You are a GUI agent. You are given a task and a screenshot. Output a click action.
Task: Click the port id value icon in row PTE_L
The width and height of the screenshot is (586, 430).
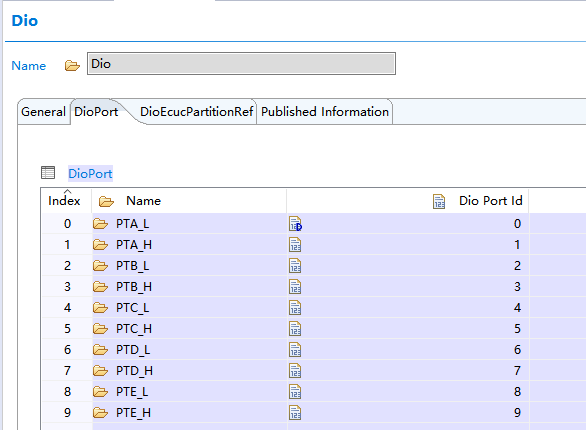pos(295,392)
